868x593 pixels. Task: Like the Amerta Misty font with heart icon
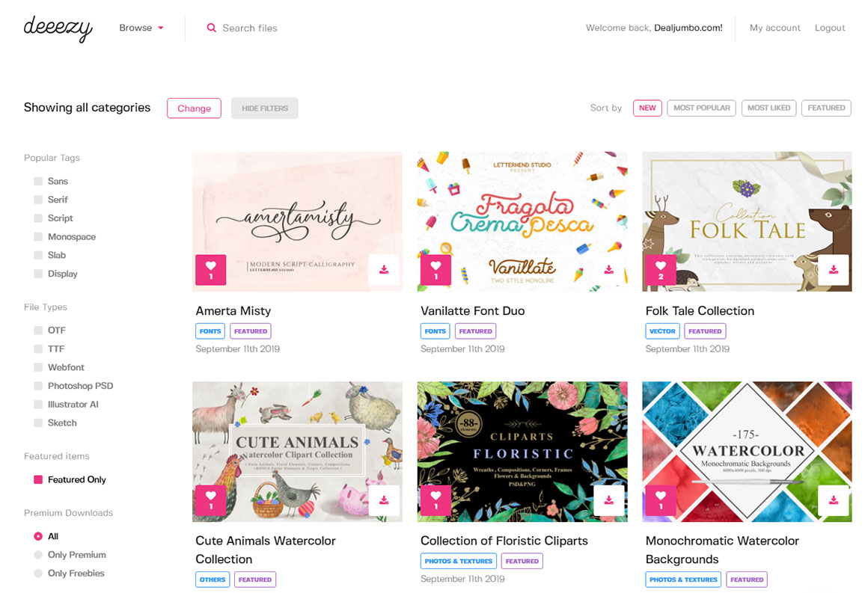[210, 269]
